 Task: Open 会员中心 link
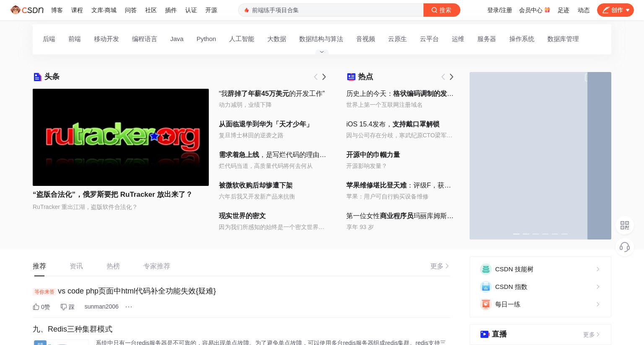click(531, 10)
